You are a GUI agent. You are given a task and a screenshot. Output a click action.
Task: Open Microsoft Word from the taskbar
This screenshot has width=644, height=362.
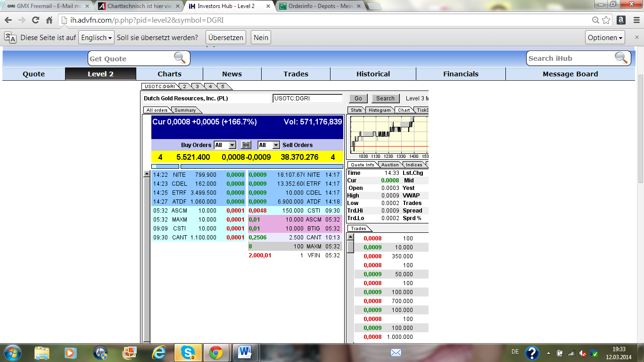(x=245, y=352)
